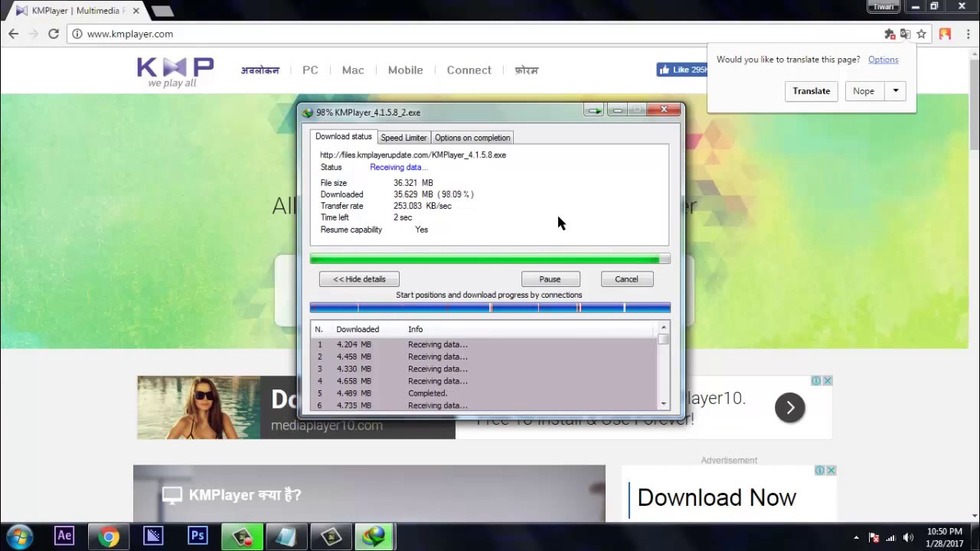Open translate Options link
The image size is (980, 551).
[883, 60]
